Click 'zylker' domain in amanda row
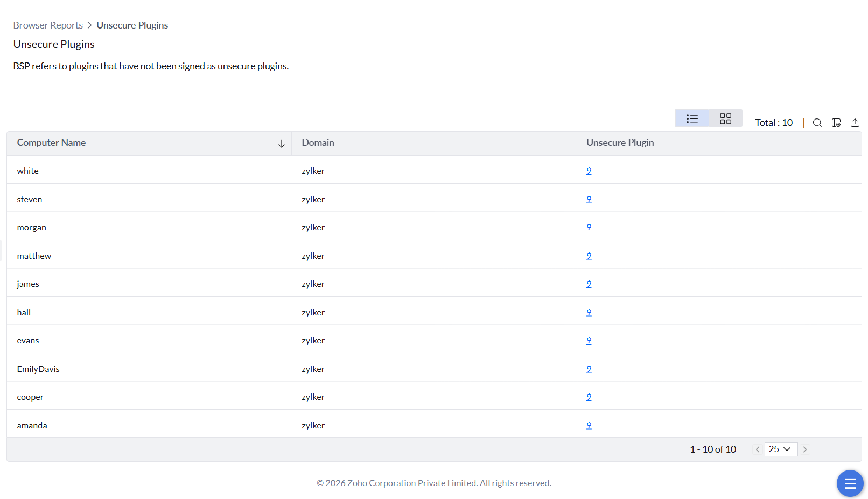The image size is (868, 499). click(x=313, y=426)
